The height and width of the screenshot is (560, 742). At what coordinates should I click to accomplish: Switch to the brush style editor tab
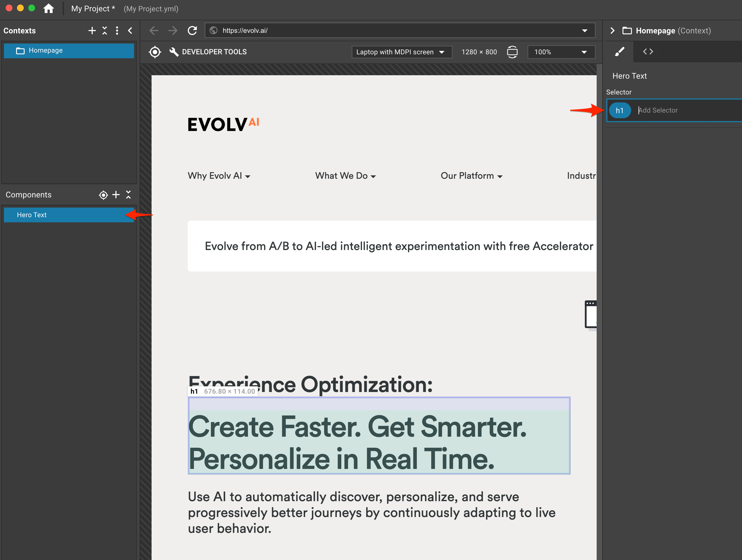click(619, 52)
